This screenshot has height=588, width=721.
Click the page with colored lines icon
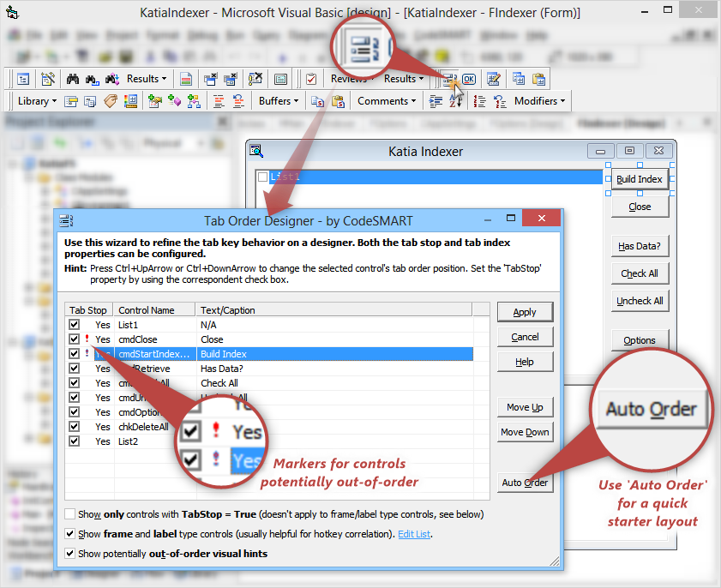[186, 79]
